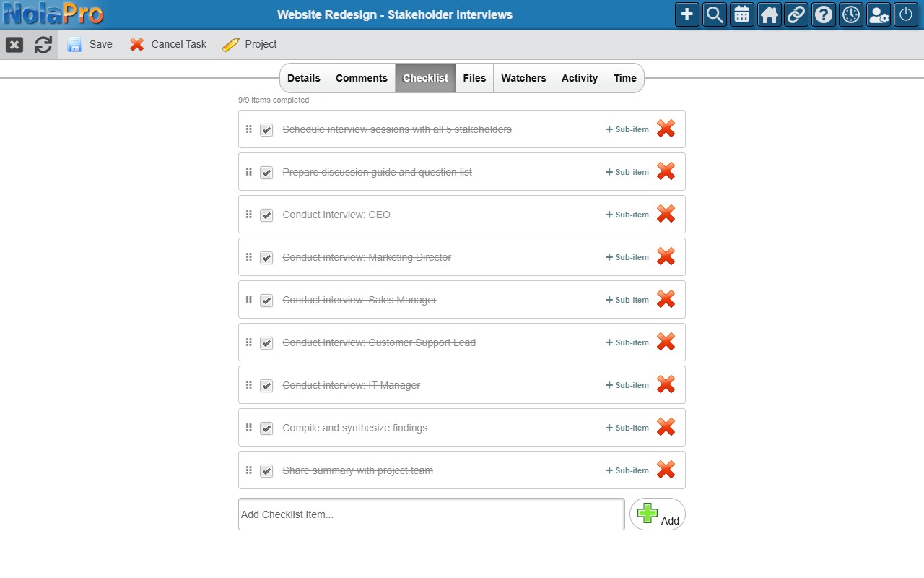Uncheck 'Share summary with project team' checkbox
The width and height of the screenshot is (924, 578).
click(x=266, y=471)
